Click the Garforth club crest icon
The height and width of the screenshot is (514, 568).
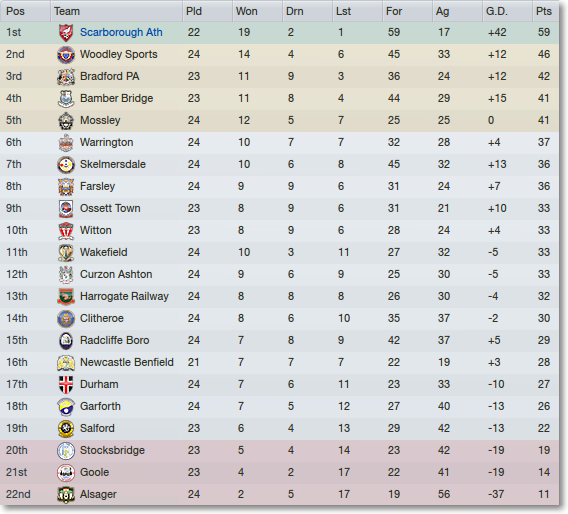tap(66, 406)
